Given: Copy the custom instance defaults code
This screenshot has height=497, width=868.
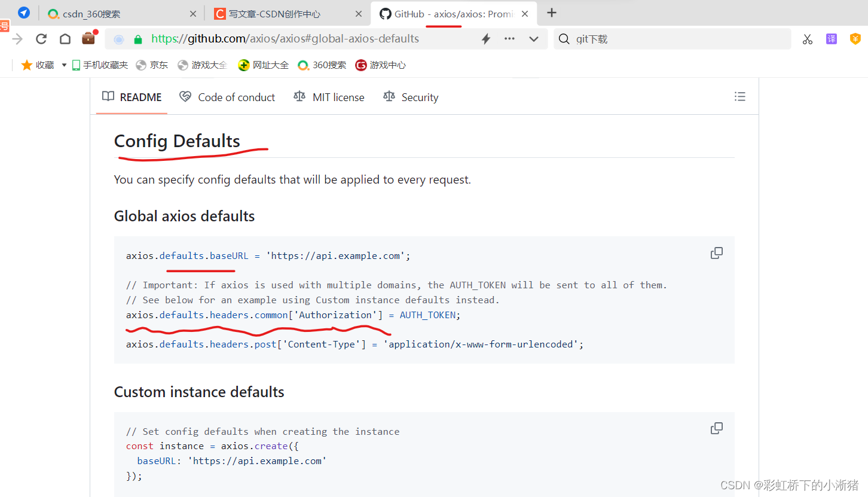Looking at the screenshot, I should [717, 428].
